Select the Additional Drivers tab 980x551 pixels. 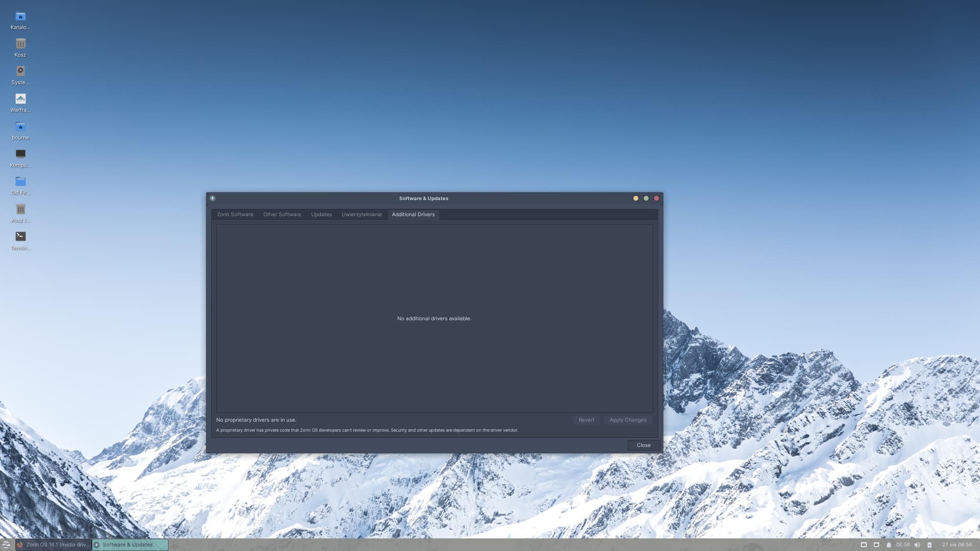point(413,215)
